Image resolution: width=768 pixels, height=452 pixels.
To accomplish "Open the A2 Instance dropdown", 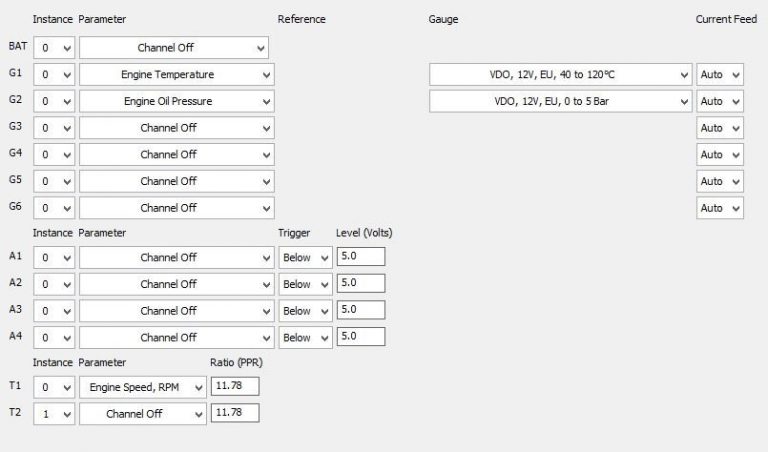I will coord(54,285).
